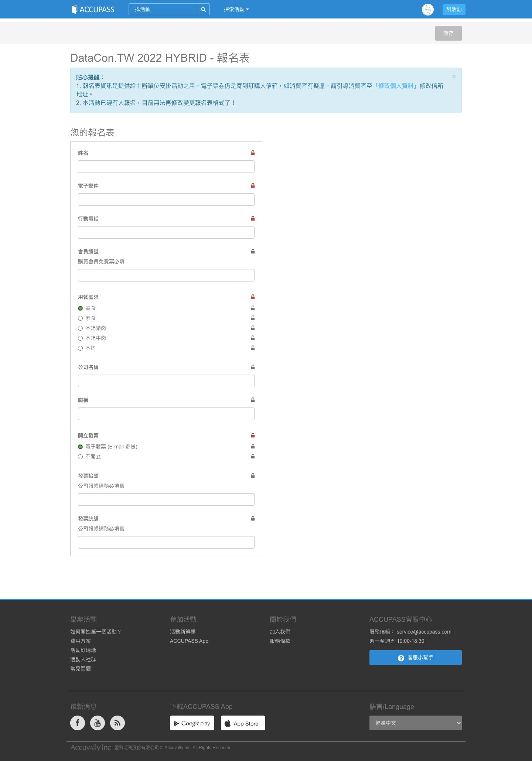Viewport: 532px width, 761px height.
Task: Click the lock icon beside 葷食 option
Action: pyautogui.click(x=253, y=308)
